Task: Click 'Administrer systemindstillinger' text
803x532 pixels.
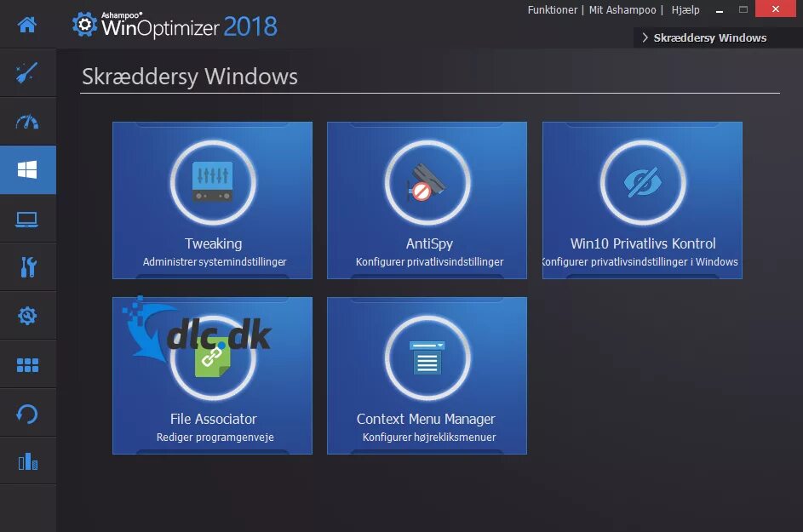Action: click(215, 261)
